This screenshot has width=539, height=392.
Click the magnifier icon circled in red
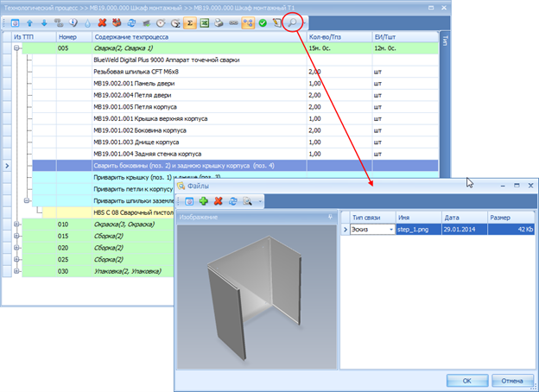click(x=294, y=23)
